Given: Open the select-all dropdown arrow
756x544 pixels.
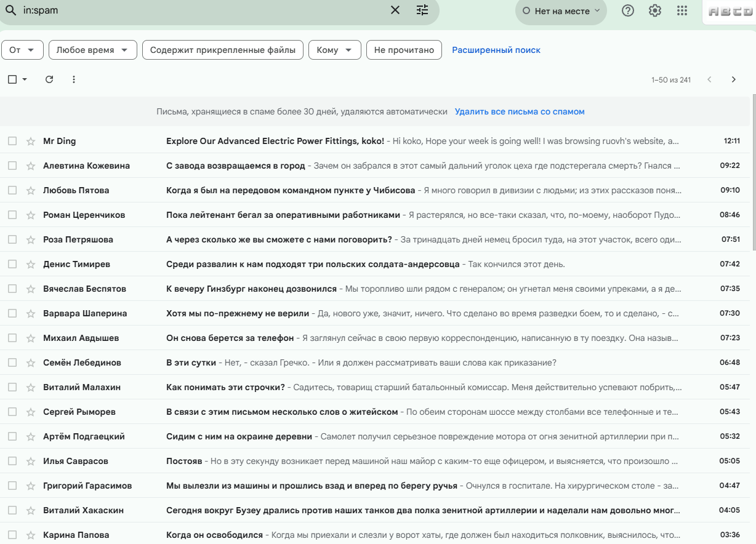Looking at the screenshot, I should coord(25,79).
